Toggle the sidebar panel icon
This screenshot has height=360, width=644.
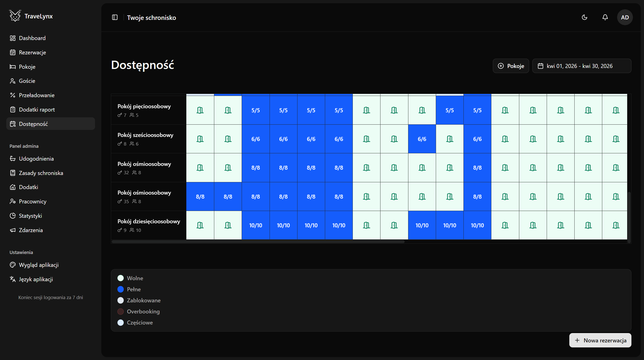click(115, 17)
